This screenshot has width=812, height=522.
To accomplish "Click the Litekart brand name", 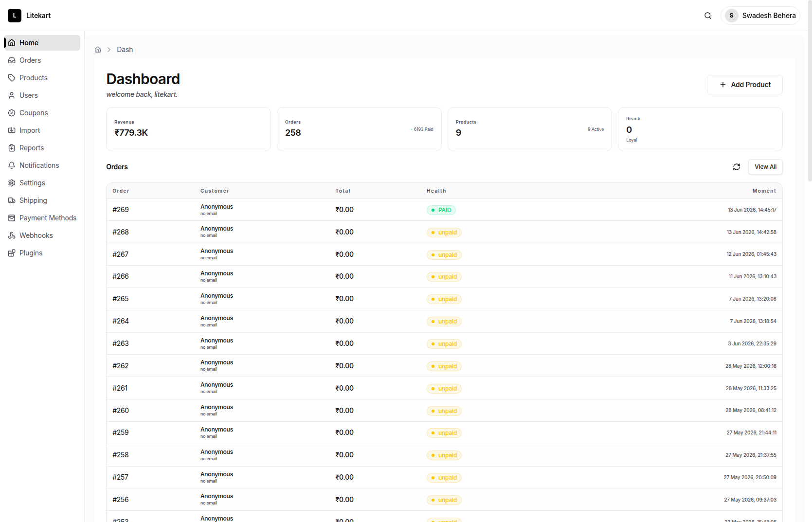I will click(38, 16).
